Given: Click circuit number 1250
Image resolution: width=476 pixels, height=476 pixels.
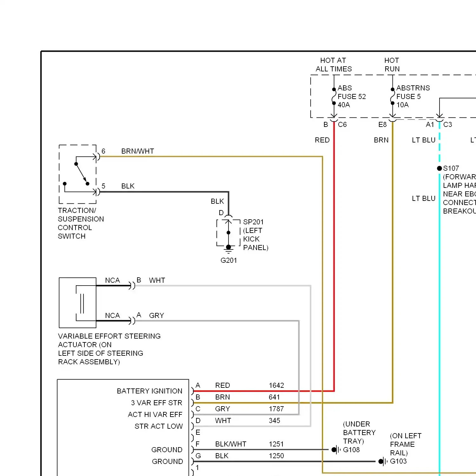Looking at the screenshot, I should point(276,456).
